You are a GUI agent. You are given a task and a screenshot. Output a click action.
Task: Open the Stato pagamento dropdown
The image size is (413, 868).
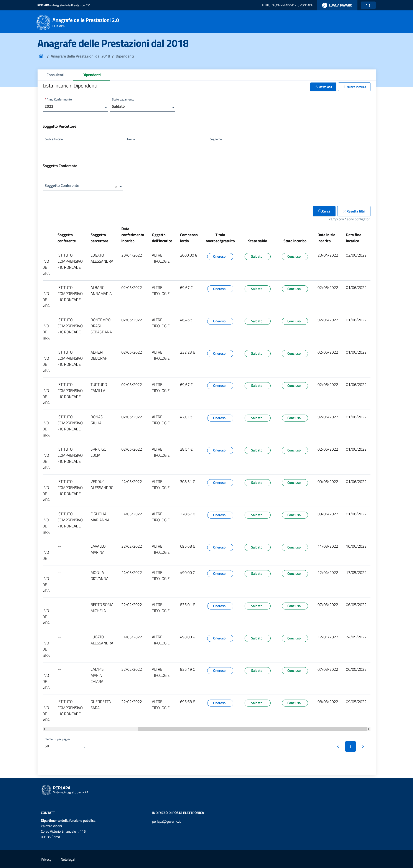[173, 107]
